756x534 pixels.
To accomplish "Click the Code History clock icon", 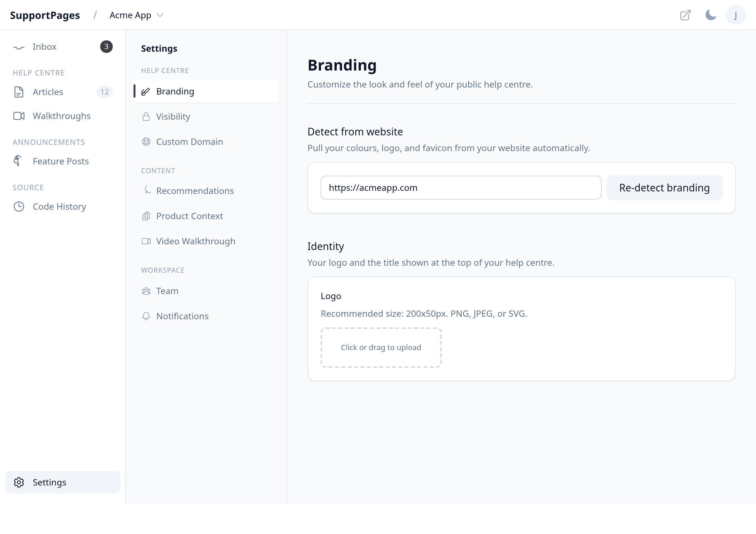I will (19, 207).
